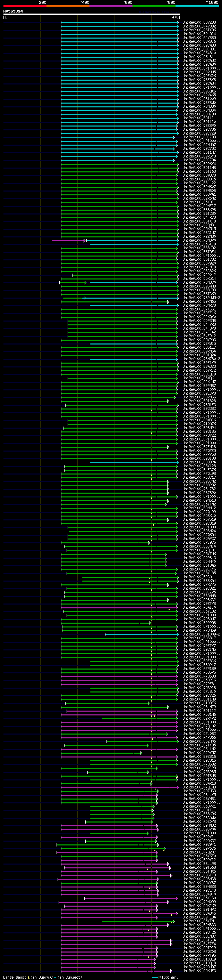Viewport: 222px width, 980px height.
Task: Click the UniRef100_B9R6Y3 entry
Action: click(199, 156)
